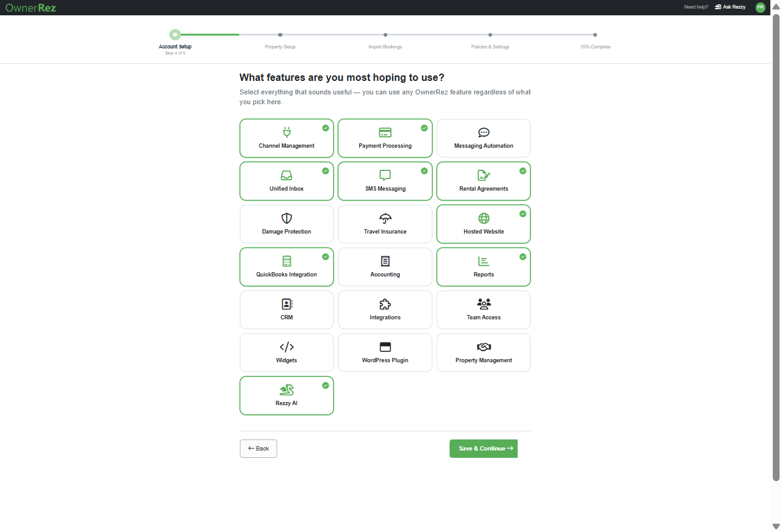Select the CRM card label

(286, 317)
